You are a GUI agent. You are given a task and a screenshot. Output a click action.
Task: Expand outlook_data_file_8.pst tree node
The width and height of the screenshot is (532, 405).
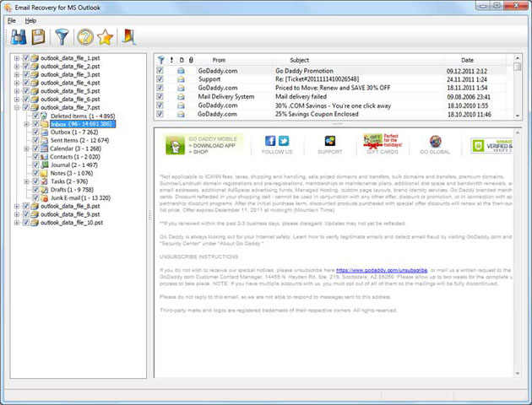click(x=17, y=206)
